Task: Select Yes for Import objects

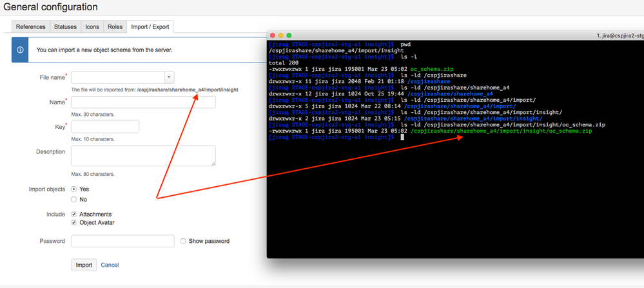Action: coord(74,189)
